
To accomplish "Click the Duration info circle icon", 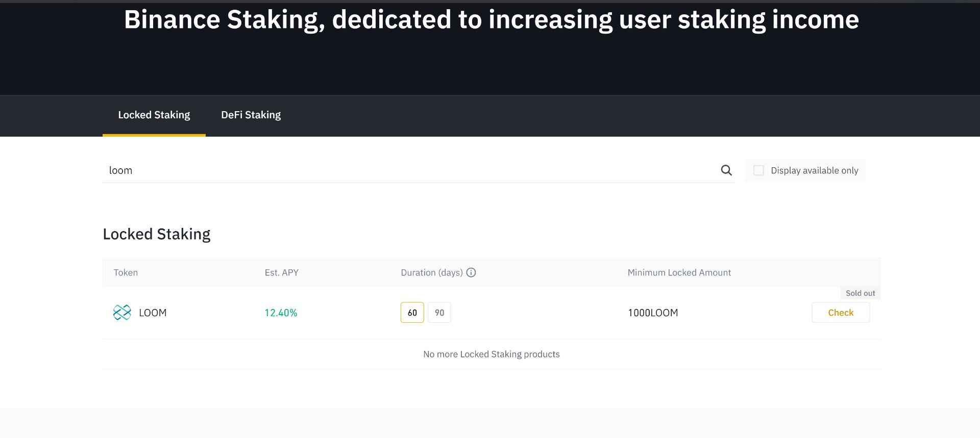I will coord(471,273).
